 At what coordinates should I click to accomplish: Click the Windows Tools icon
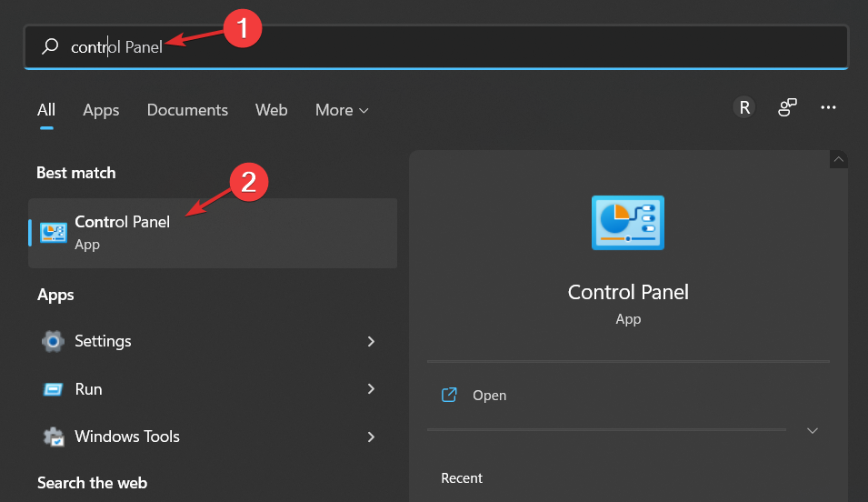click(x=54, y=437)
